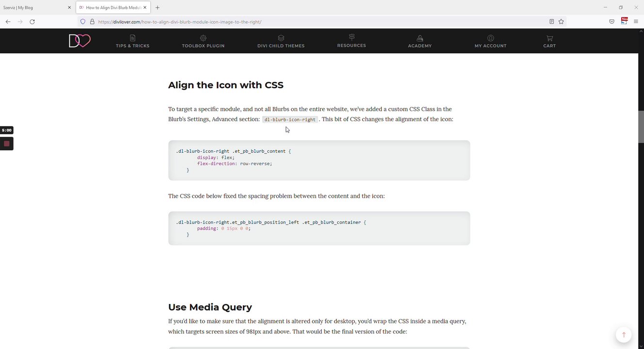
Task: Open My Account page
Action: (490, 42)
